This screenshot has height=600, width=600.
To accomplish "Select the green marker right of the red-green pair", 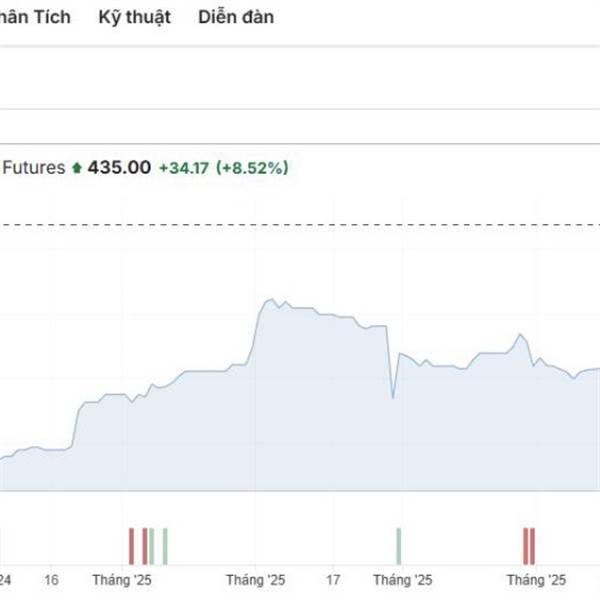I will pos(165,546).
